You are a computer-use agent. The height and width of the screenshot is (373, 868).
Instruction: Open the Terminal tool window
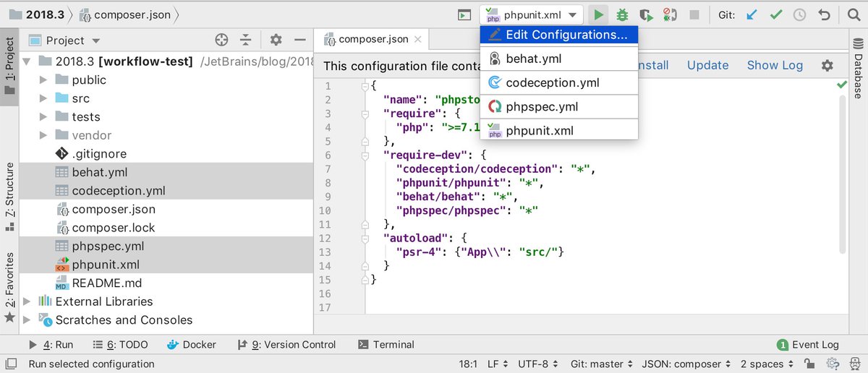pos(386,345)
